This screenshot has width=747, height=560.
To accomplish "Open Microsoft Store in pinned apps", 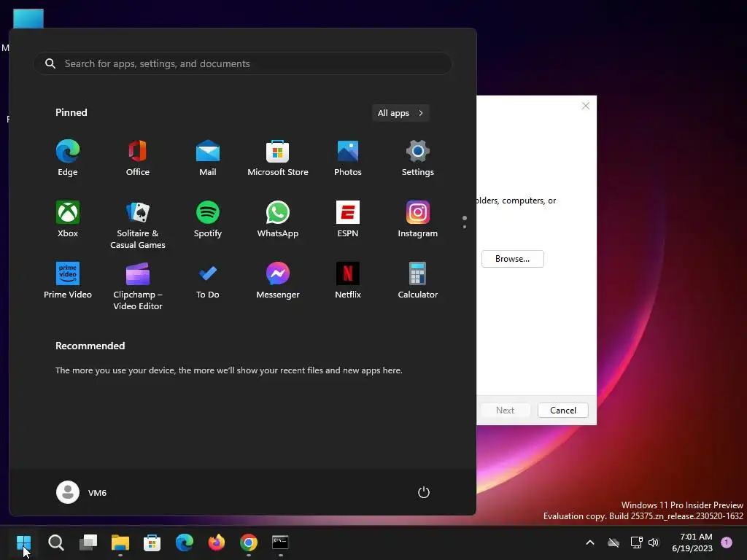I will click(x=278, y=158).
